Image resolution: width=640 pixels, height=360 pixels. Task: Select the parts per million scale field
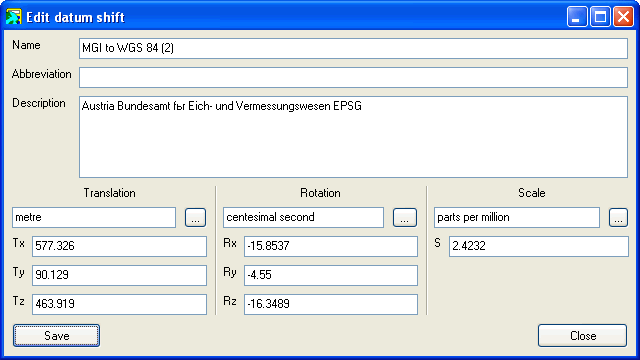[517, 218]
